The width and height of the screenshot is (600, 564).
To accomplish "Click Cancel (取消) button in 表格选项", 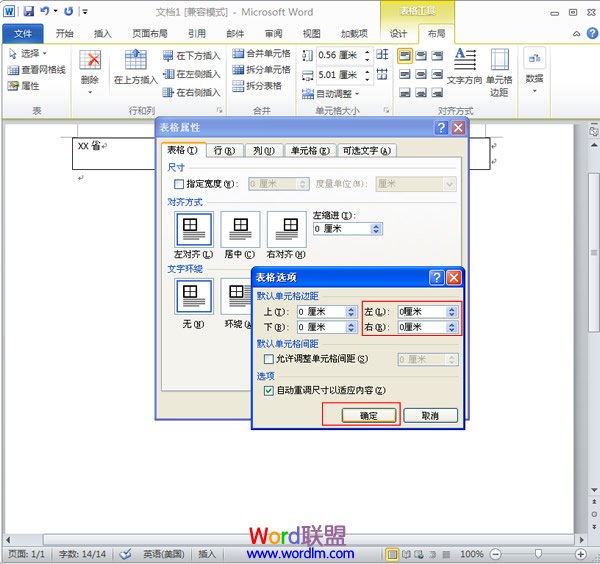I will 430,416.
